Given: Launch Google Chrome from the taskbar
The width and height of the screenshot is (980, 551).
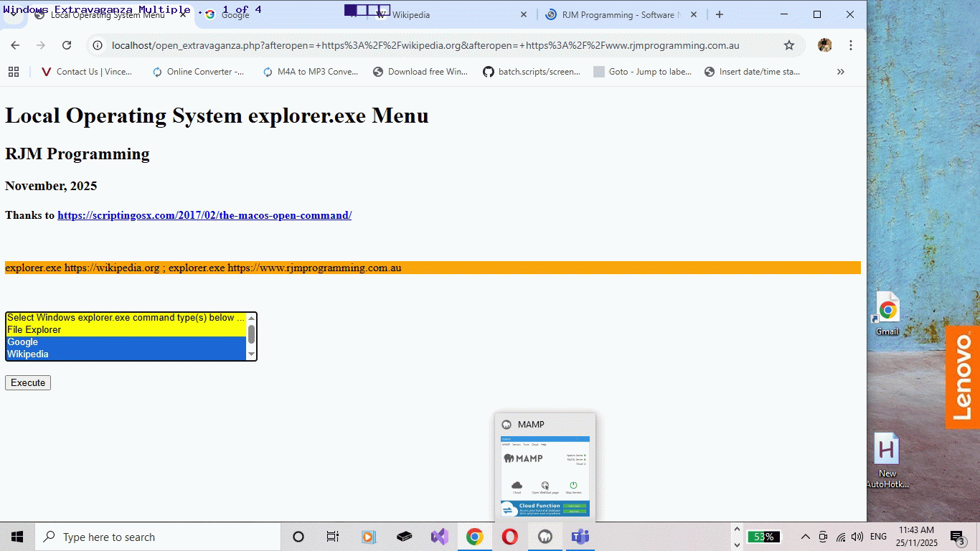Looking at the screenshot, I should (x=474, y=536).
